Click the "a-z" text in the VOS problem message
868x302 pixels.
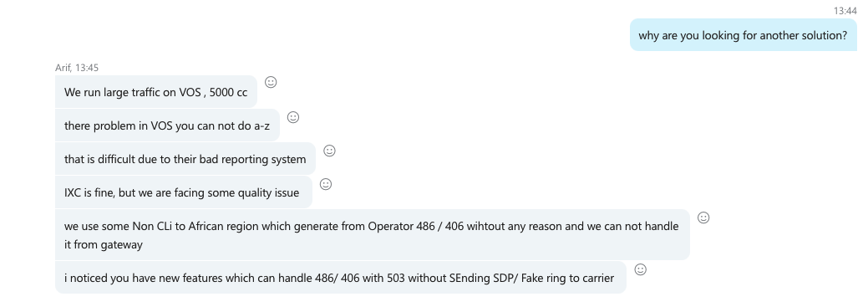262,125
